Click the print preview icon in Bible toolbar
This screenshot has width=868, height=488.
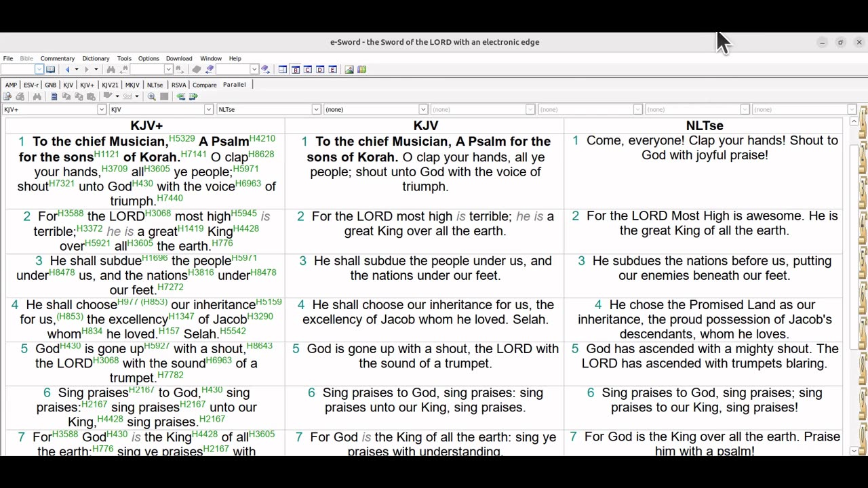(x=7, y=96)
